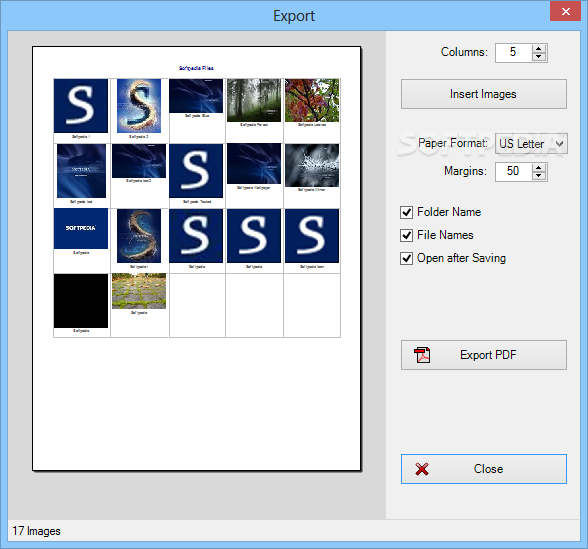Select the SOFTPEDIA wordmark thumbnail
The width and height of the screenshot is (588, 549).
pos(81,229)
